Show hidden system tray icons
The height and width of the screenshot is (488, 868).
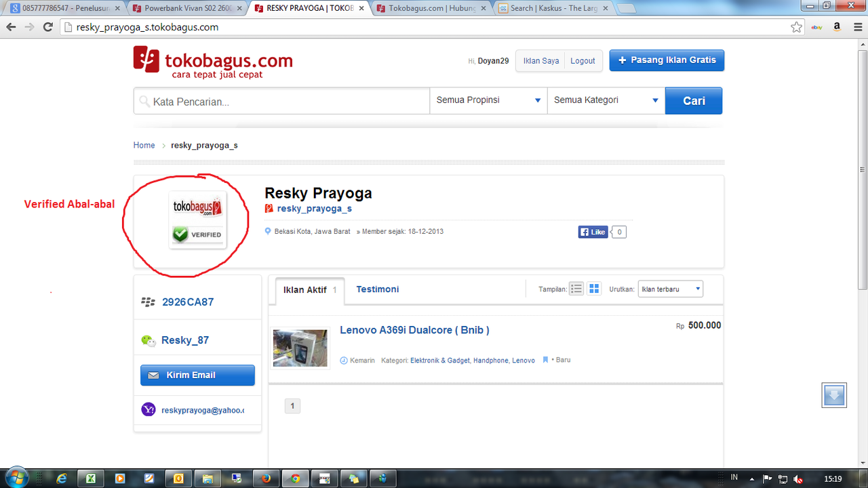pyautogui.click(x=753, y=479)
